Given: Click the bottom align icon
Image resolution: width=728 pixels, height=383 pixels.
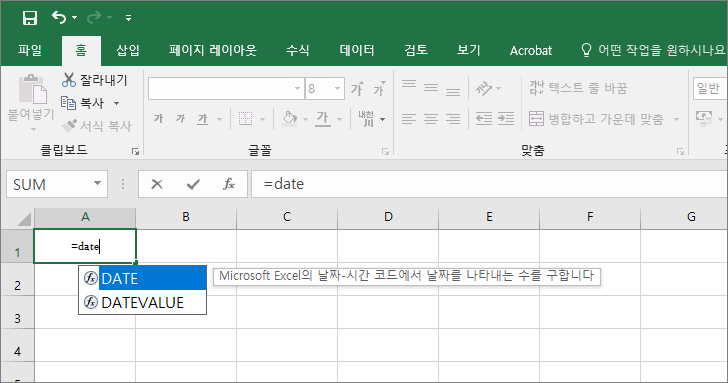Looking at the screenshot, I should pos(453,91).
